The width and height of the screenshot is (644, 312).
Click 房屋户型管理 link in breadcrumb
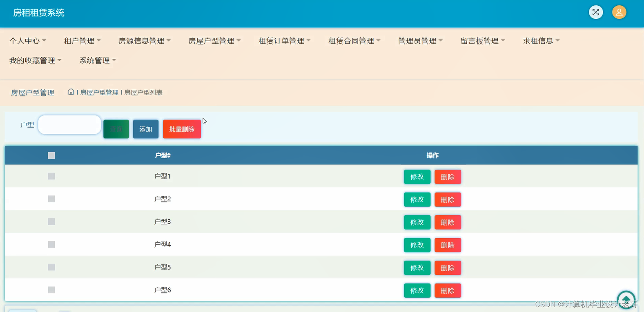pyautogui.click(x=99, y=93)
